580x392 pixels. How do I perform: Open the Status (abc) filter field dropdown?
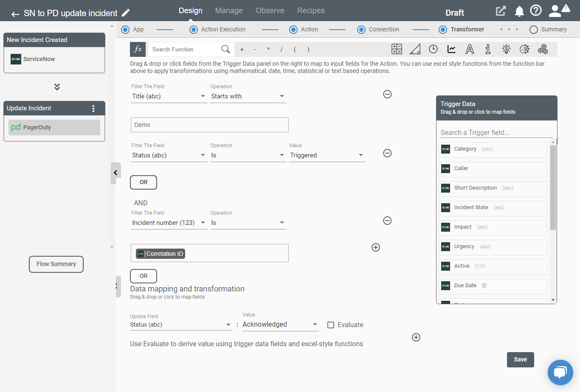click(x=169, y=155)
